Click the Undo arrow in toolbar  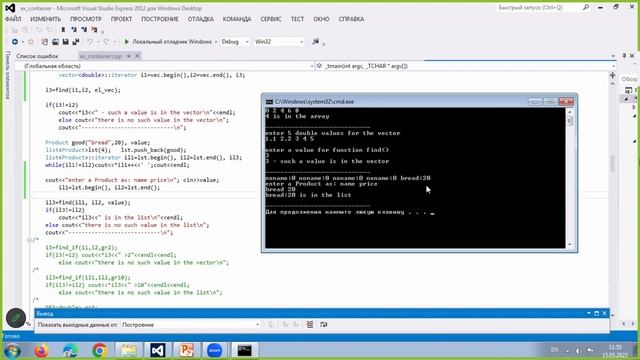click(90, 42)
